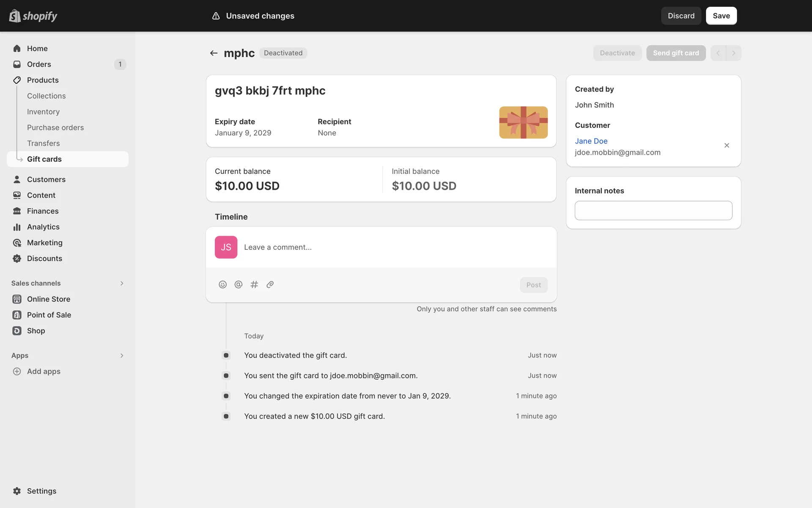Discard the unsaved changes
This screenshot has height=508, width=812.
click(x=681, y=16)
